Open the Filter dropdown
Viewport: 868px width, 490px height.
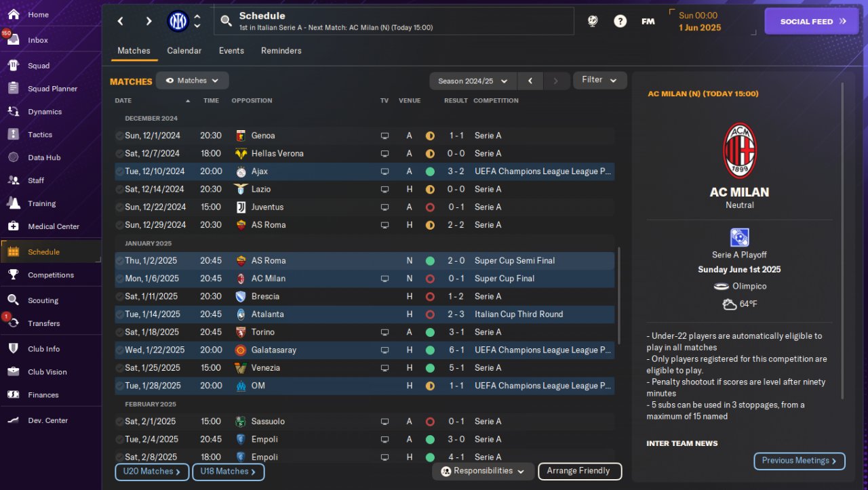click(x=599, y=80)
